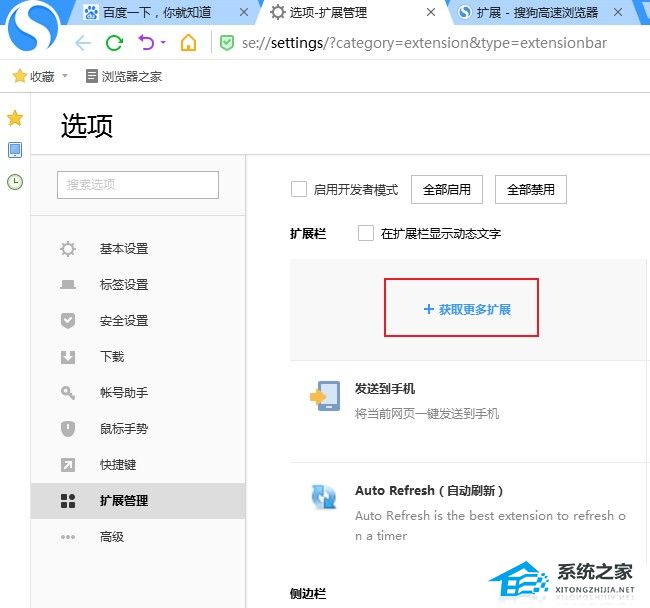Open 高级 in the options menu

pyautogui.click(x=138, y=537)
